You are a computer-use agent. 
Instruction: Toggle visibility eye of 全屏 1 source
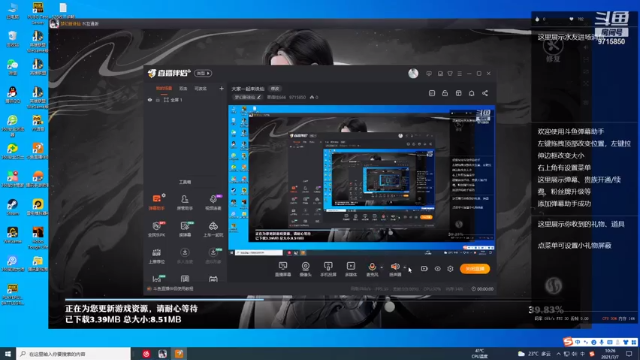(x=150, y=100)
